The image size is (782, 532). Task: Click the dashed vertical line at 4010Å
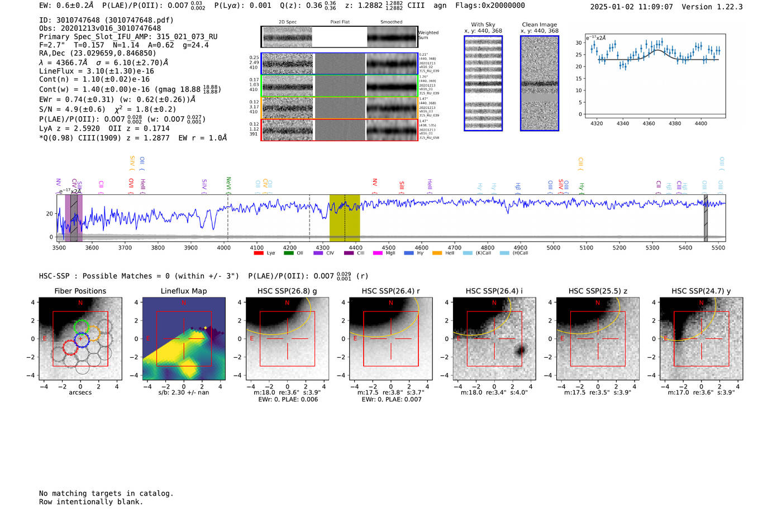[x=228, y=218]
